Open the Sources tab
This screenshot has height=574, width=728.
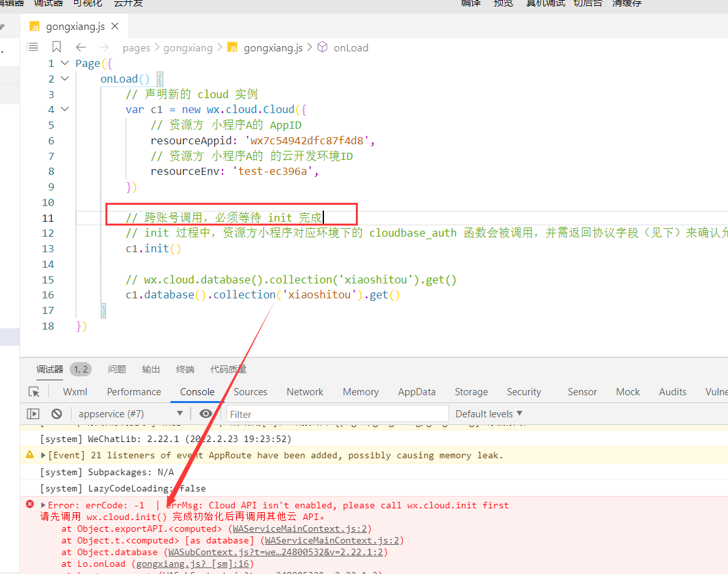[250, 391]
